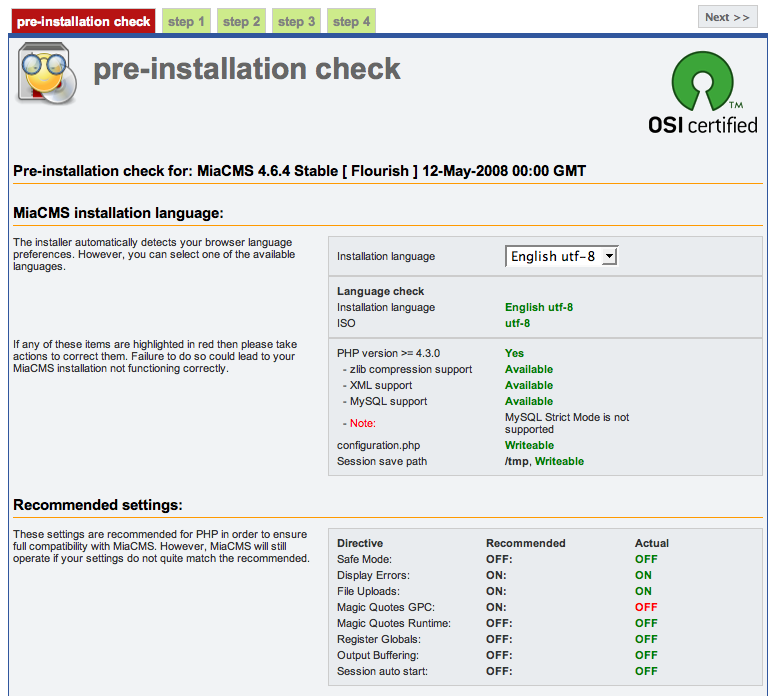The image size is (776, 696).
Task: Click the 'PHP version >= 4.3.0' label
Action: pos(388,353)
